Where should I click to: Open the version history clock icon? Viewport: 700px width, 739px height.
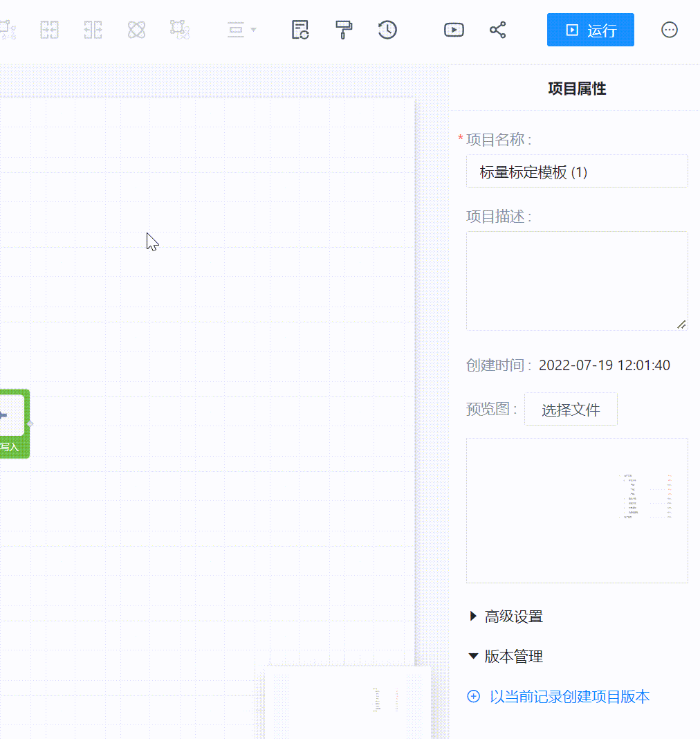387,30
